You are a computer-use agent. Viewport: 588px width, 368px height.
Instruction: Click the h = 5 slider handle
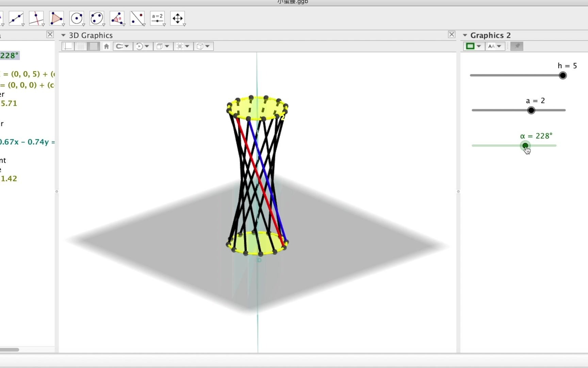(x=563, y=75)
